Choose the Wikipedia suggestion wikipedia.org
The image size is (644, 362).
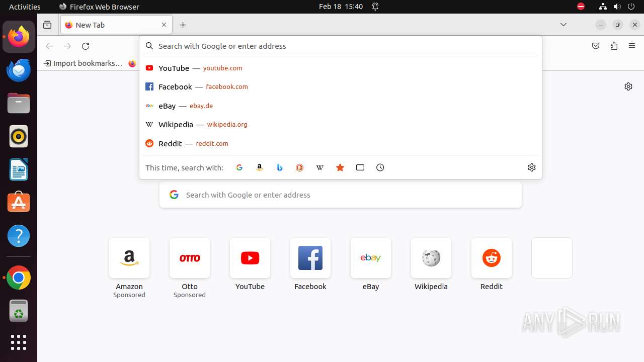click(x=340, y=124)
